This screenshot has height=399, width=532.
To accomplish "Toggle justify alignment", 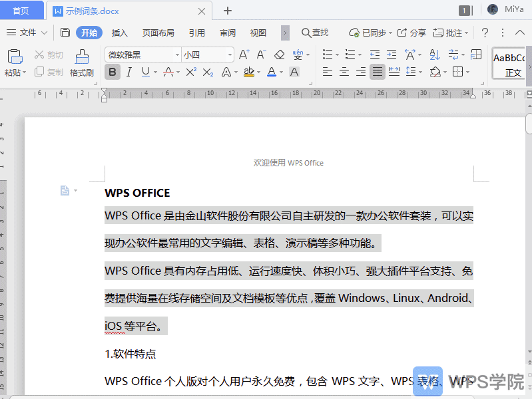I will pos(378,72).
